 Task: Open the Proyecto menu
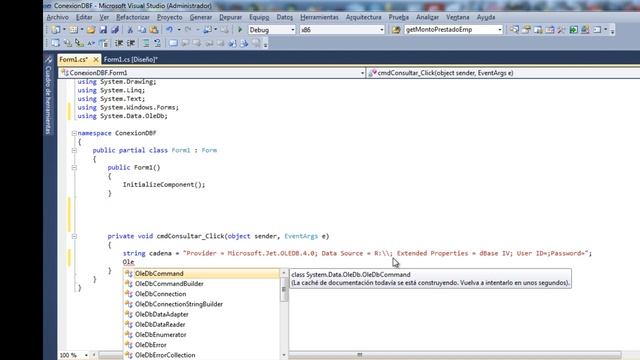pos(170,17)
